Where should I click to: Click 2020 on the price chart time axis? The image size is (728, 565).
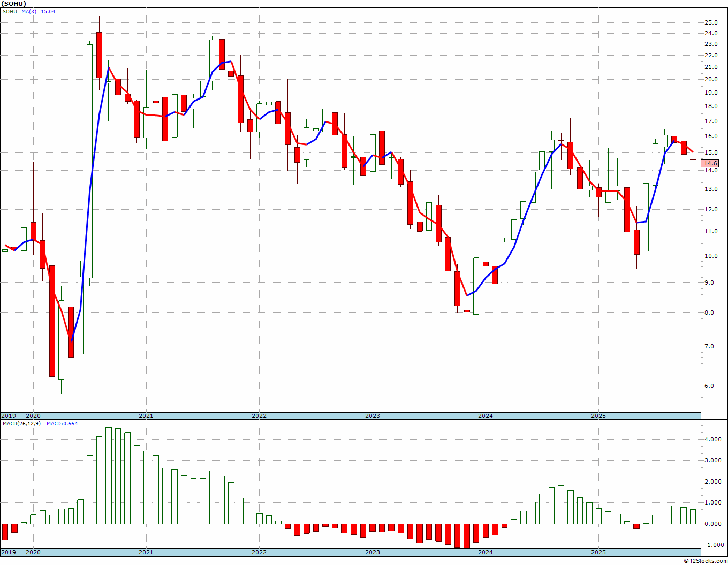(33, 416)
